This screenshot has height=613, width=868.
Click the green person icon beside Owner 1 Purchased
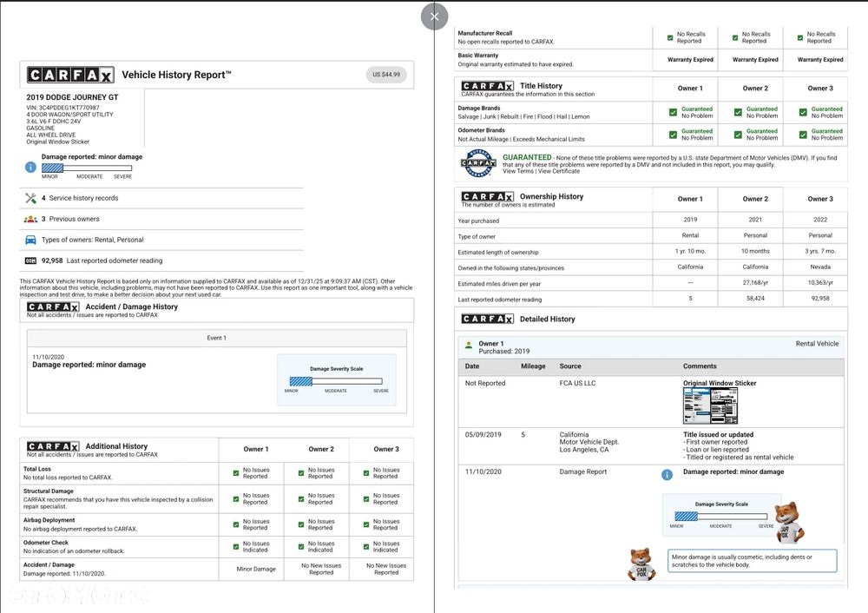(x=469, y=345)
